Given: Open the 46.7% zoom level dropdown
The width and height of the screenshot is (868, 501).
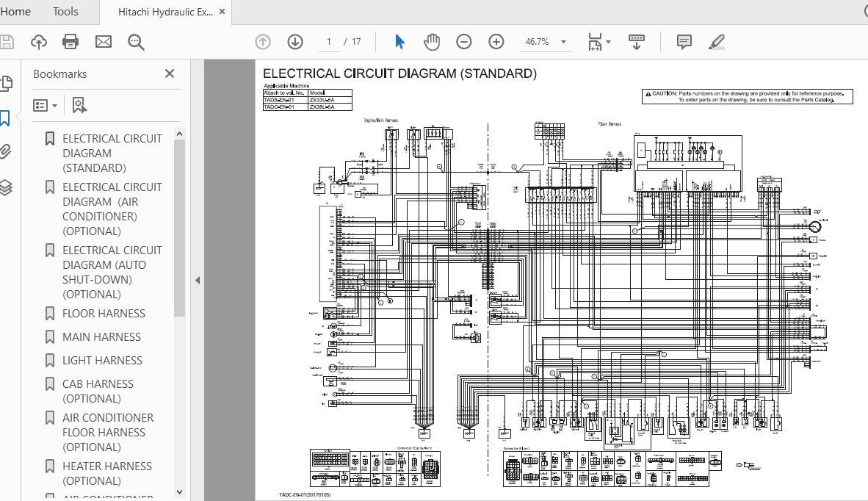Looking at the screenshot, I should [x=564, y=42].
